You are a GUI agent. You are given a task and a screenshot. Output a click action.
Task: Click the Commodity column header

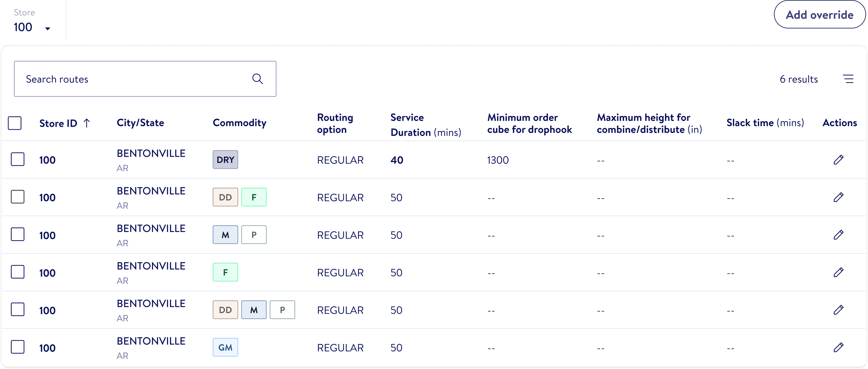point(239,123)
